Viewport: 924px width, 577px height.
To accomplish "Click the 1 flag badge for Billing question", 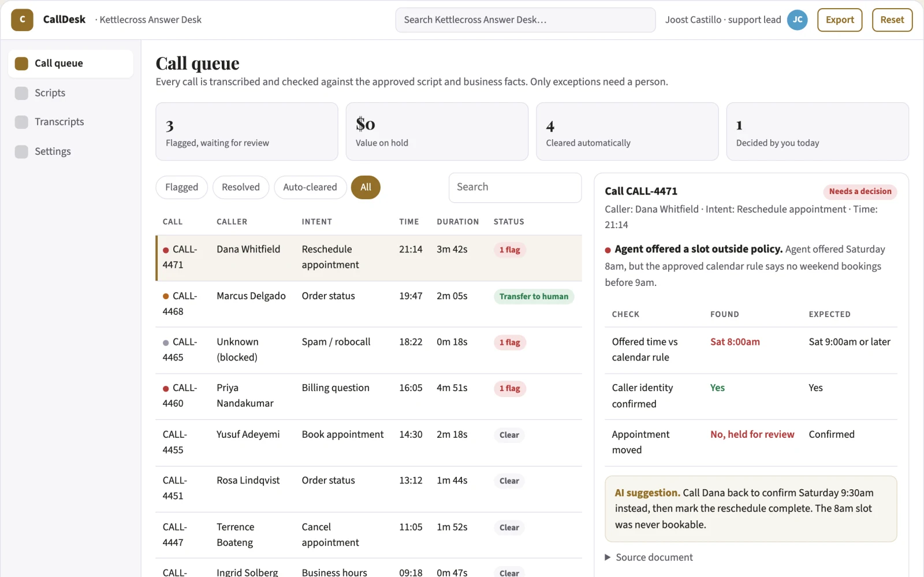I will (x=509, y=389).
